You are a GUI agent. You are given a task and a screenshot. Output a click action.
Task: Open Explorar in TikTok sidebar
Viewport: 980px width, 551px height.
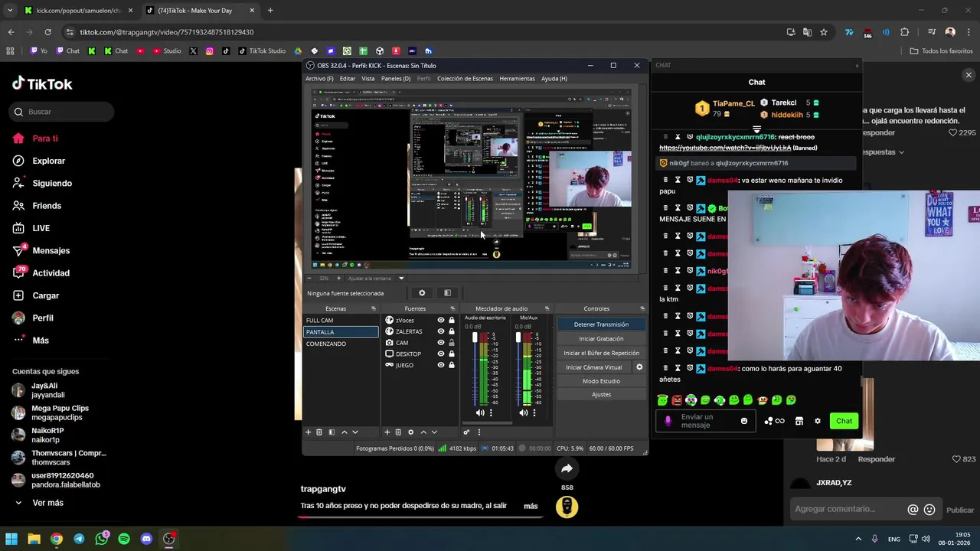[48, 161]
